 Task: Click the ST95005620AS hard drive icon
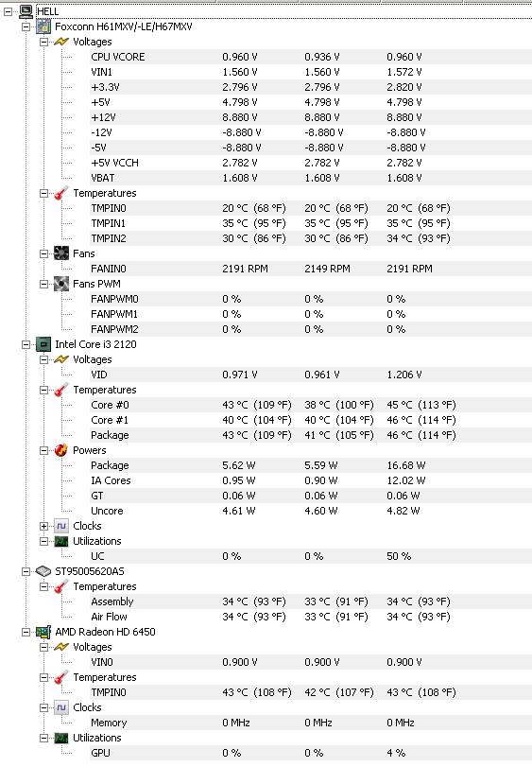pos(43,571)
